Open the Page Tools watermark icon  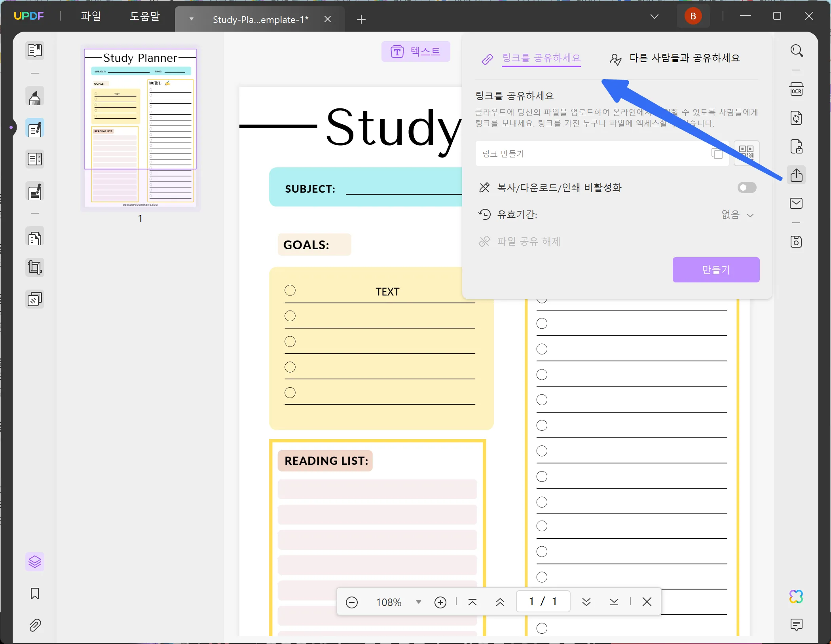(35, 299)
